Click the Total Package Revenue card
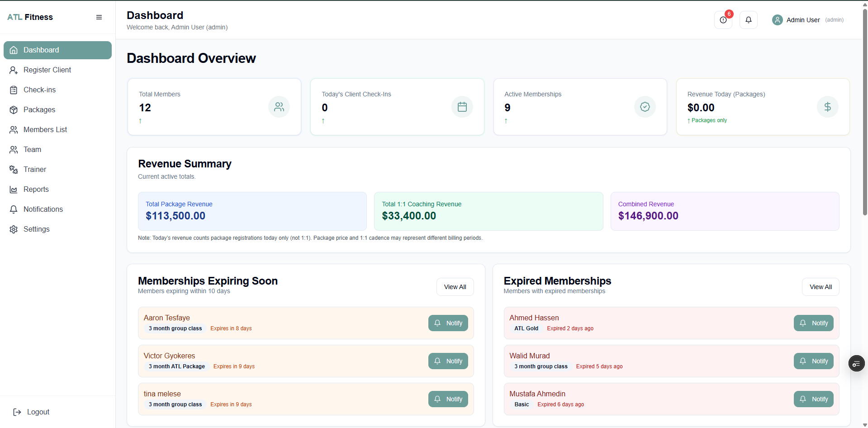Viewport: 868px width, 428px height. (x=252, y=211)
